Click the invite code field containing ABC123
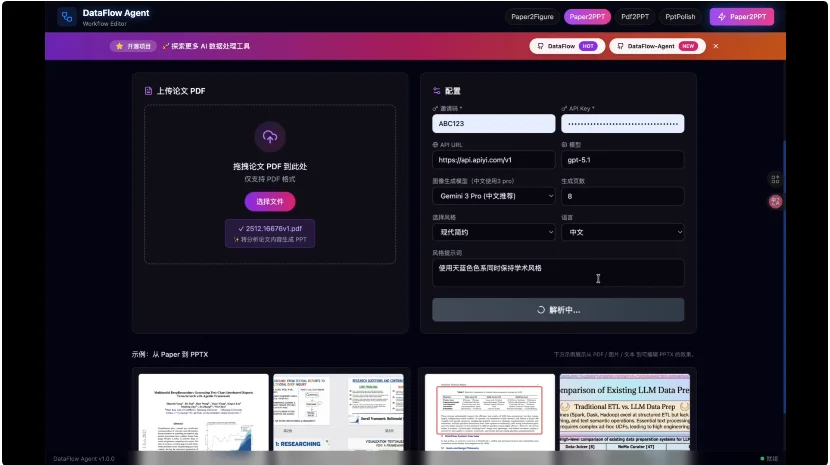The height and width of the screenshot is (465, 830). [x=493, y=123]
